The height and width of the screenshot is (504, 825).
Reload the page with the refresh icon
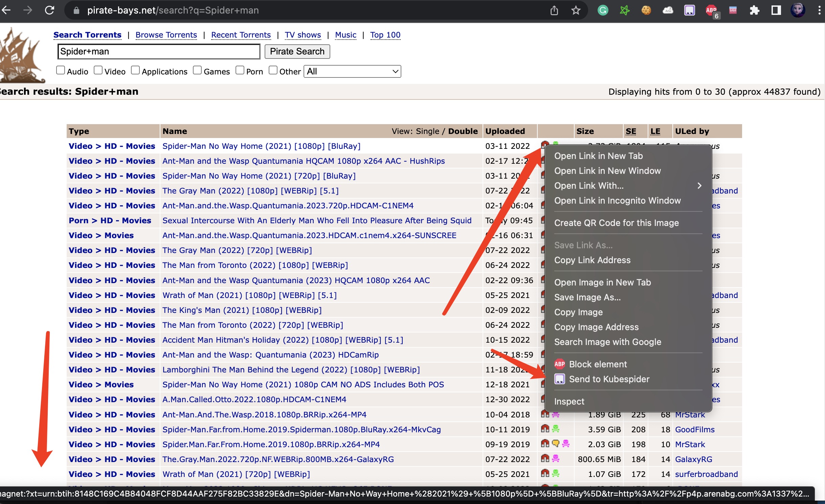(x=49, y=10)
